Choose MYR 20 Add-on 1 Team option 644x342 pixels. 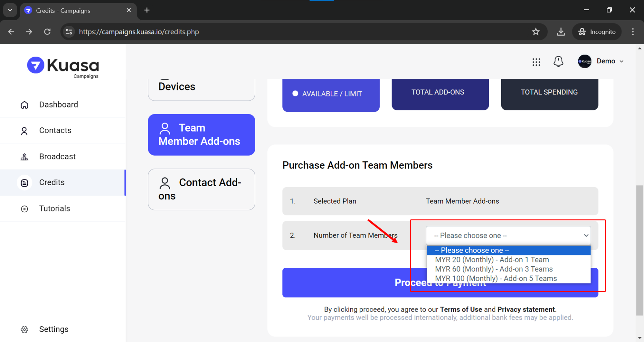[492, 260]
